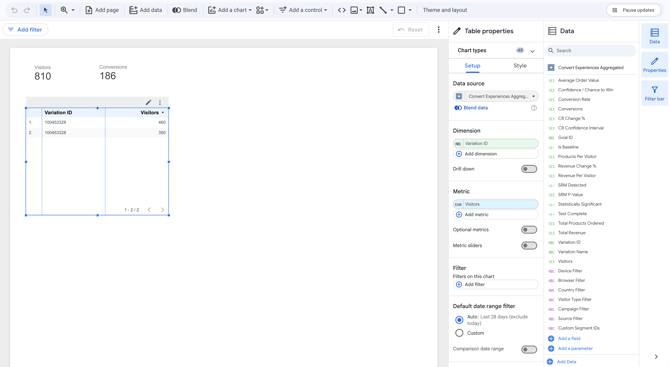The width and height of the screenshot is (670, 367).
Task: Select the Auto date range radio button
Action: (459, 320)
